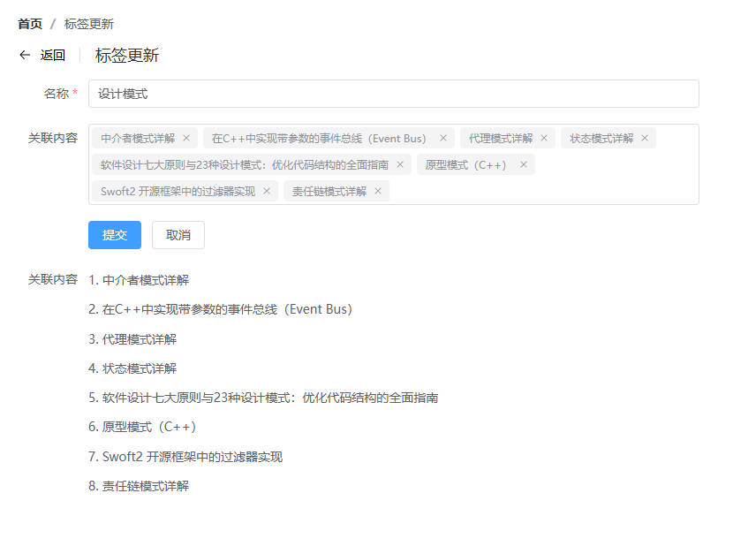Remove the 状态模式详解 tag
The height and width of the screenshot is (554, 756).
[x=645, y=139]
